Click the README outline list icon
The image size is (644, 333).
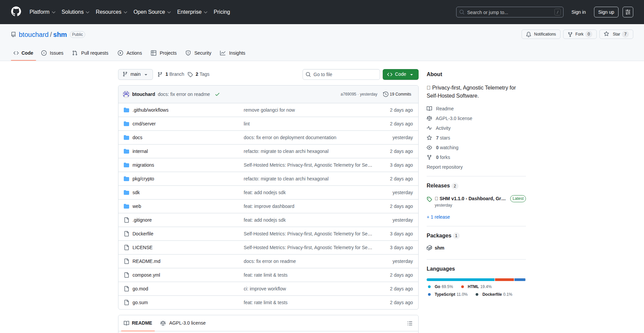tap(410, 323)
